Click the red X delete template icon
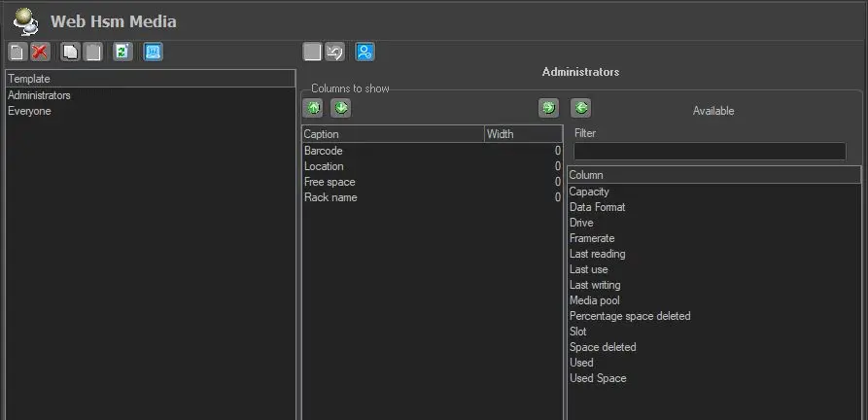This screenshot has height=420, width=868. tap(40, 52)
